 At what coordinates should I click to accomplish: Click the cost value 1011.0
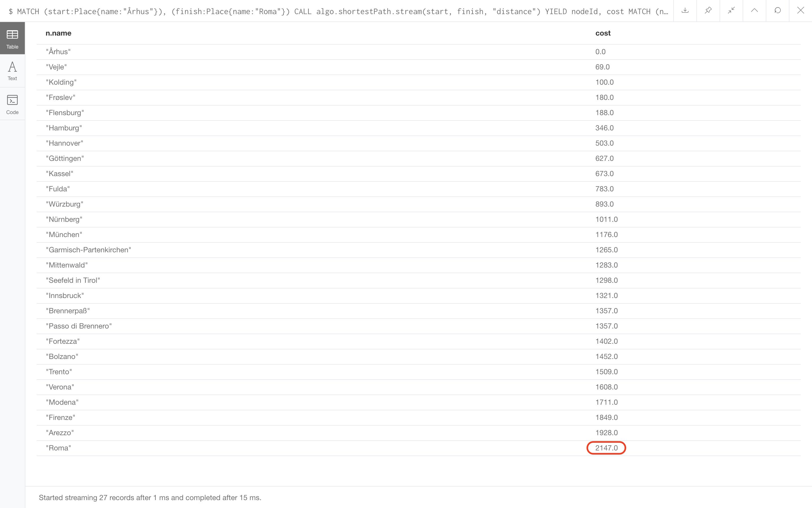[606, 219]
